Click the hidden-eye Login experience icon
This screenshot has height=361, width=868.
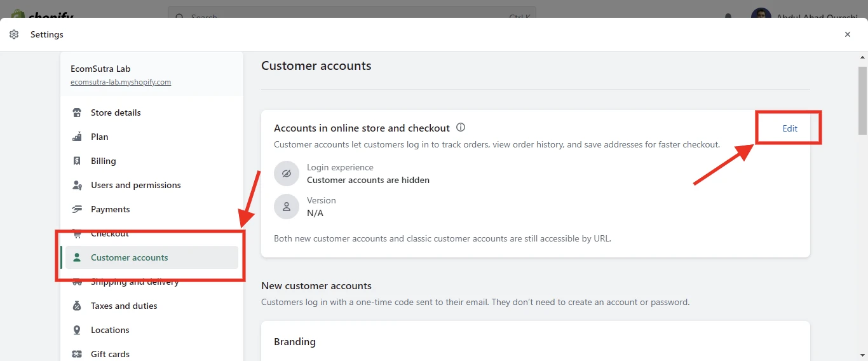point(287,174)
